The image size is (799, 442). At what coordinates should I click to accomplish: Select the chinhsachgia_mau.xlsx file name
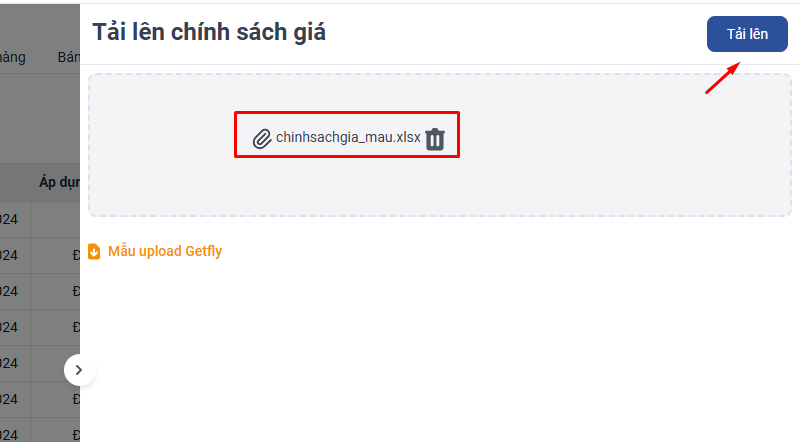348,138
